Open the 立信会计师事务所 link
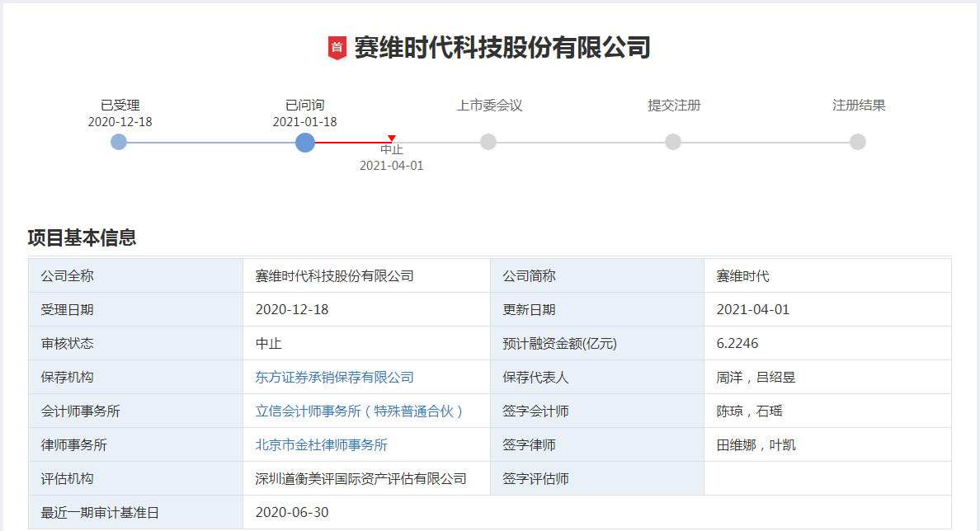Viewport: 980px width, 531px height. point(360,411)
